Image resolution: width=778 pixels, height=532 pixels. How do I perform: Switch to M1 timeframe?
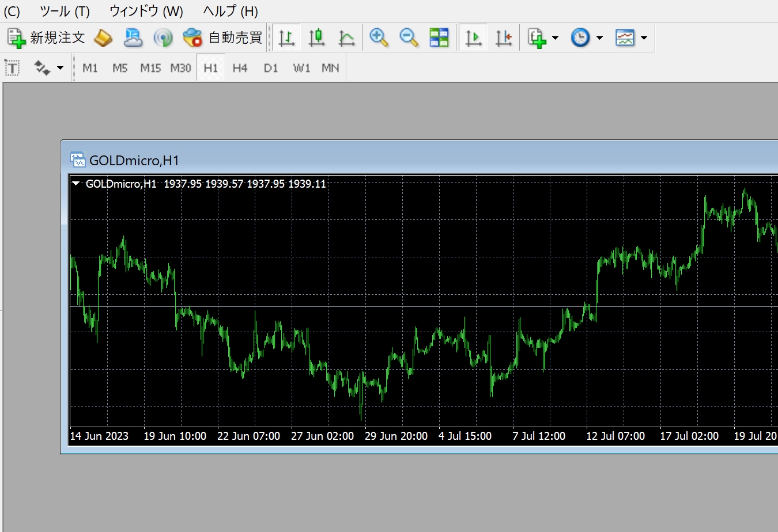[90, 68]
